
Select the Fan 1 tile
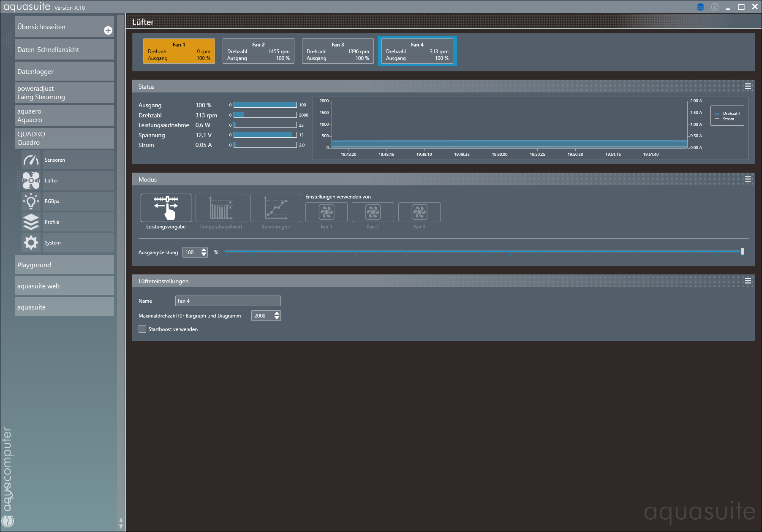tap(179, 51)
